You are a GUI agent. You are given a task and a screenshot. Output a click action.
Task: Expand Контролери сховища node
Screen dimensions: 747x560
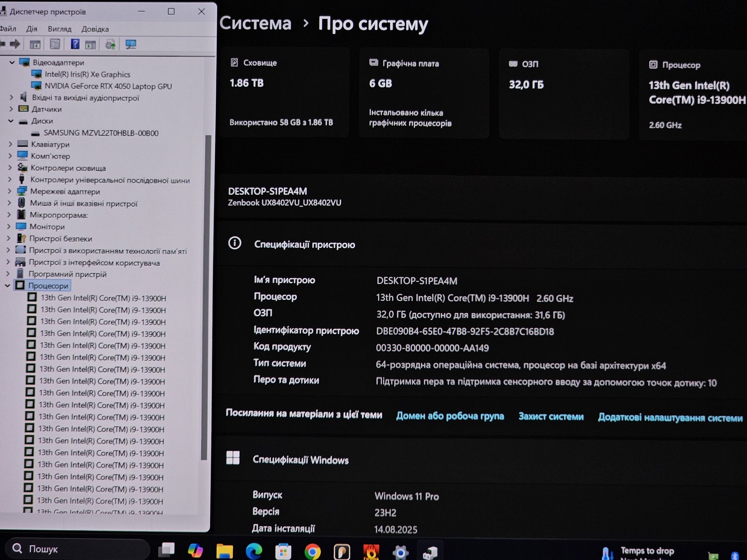[10, 168]
